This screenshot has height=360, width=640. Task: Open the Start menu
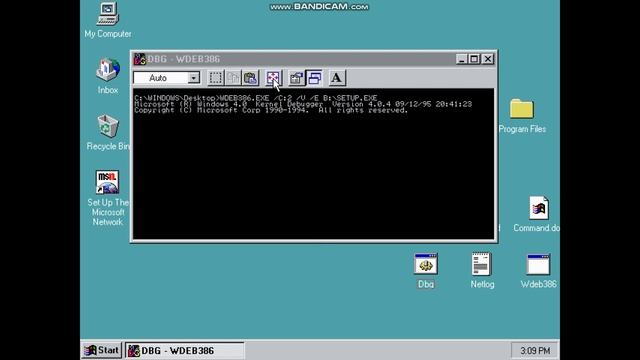pyautogui.click(x=102, y=350)
